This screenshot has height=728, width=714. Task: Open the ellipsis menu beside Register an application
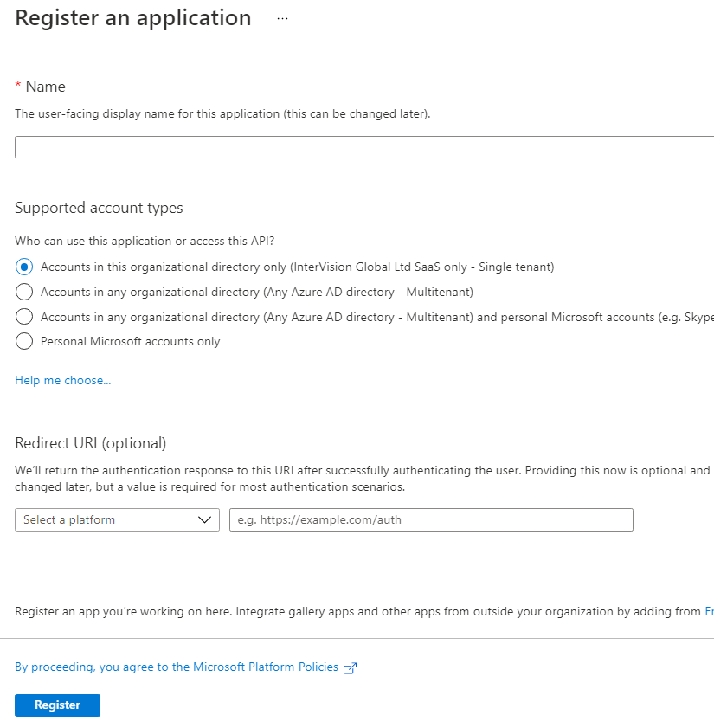pos(282,18)
